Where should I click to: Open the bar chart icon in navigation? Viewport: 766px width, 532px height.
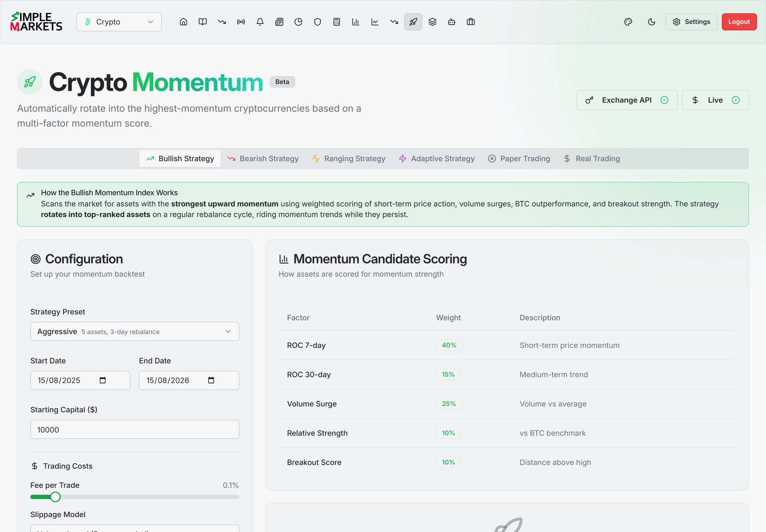coord(356,22)
